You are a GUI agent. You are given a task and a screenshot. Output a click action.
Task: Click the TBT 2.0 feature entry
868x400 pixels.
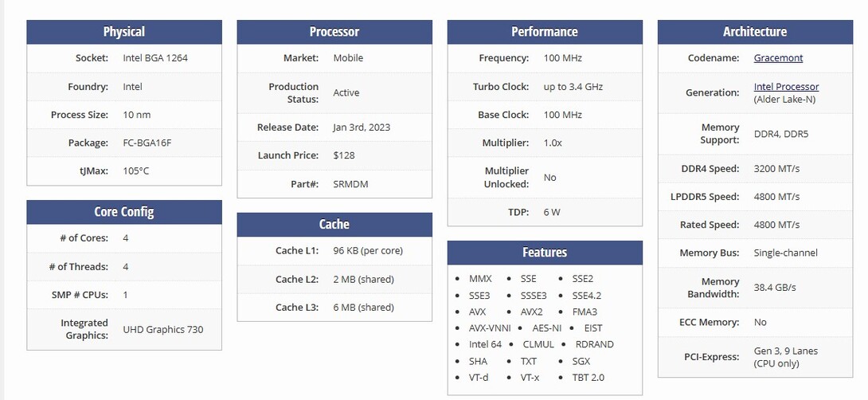(588, 378)
